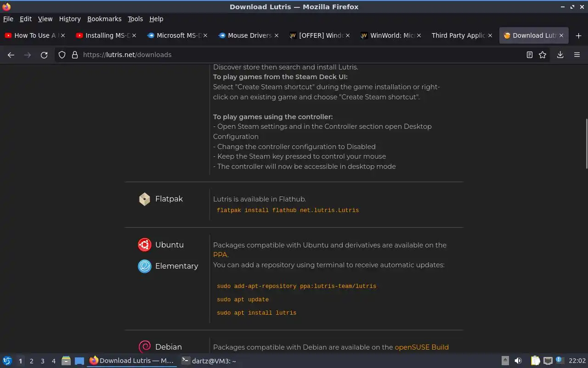
Task: Switch to workspace 3
Action: coord(42,361)
